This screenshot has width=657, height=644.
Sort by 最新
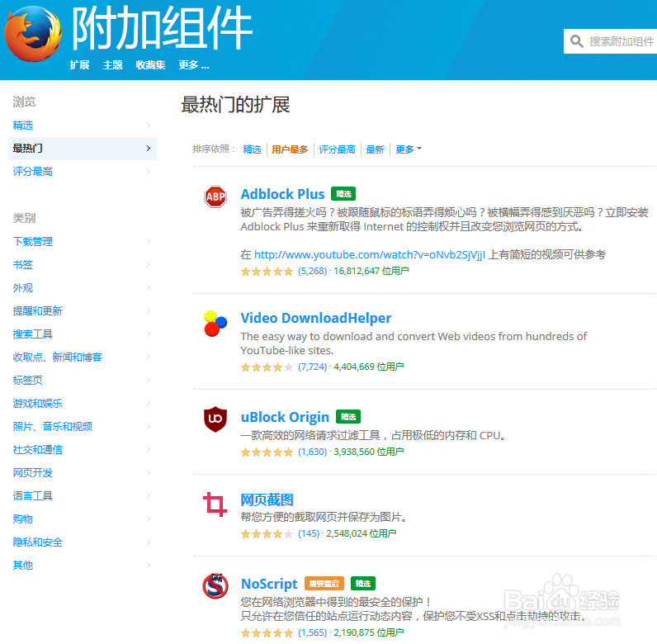click(375, 149)
